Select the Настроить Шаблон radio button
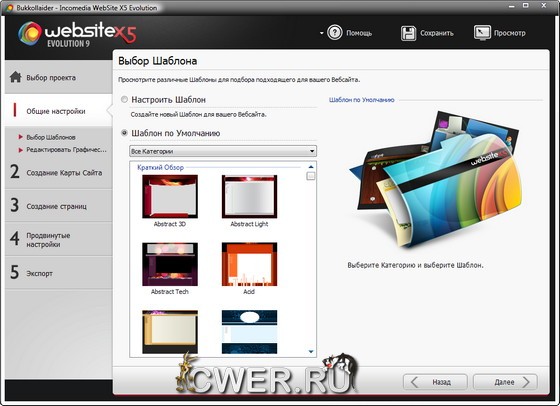 [x=124, y=100]
